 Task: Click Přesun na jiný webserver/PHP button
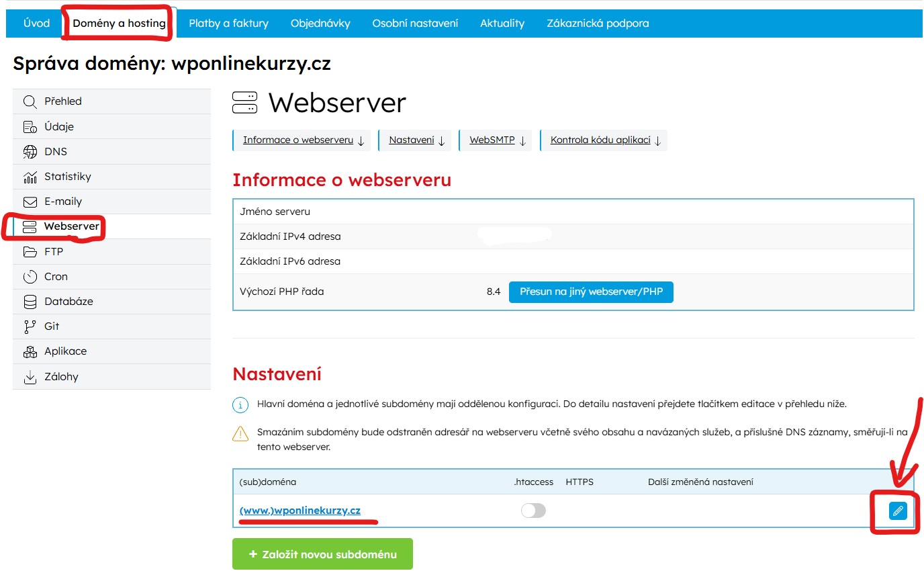[590, 292]
